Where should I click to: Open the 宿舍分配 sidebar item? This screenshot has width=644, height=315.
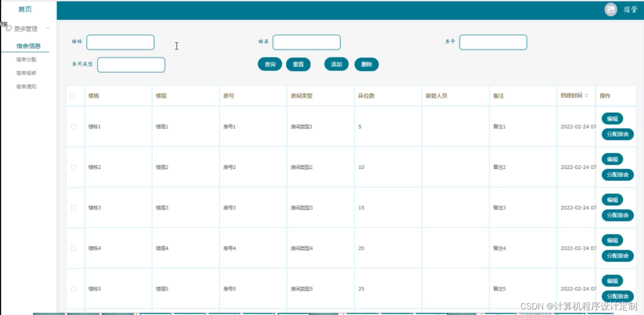[26, 60]
